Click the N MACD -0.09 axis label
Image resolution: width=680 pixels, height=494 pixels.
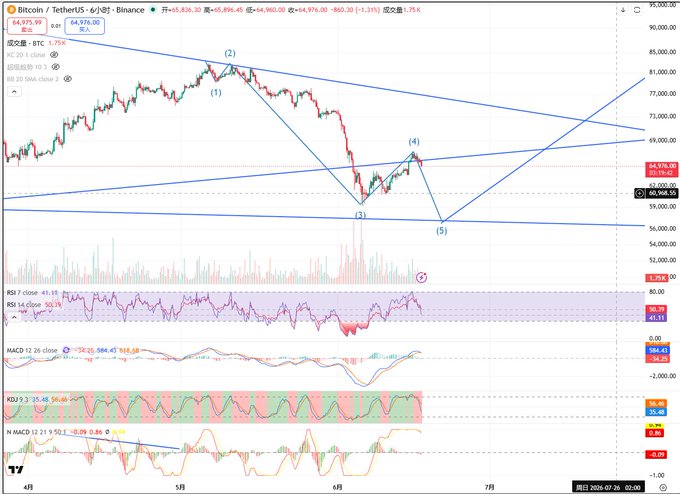click(x=656, y=454)
